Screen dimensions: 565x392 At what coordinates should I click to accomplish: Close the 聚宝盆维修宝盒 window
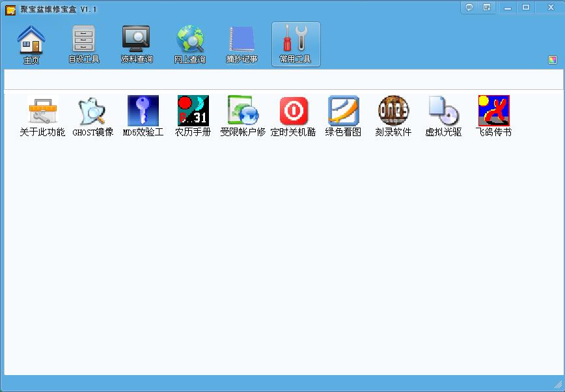coord(551,7)
